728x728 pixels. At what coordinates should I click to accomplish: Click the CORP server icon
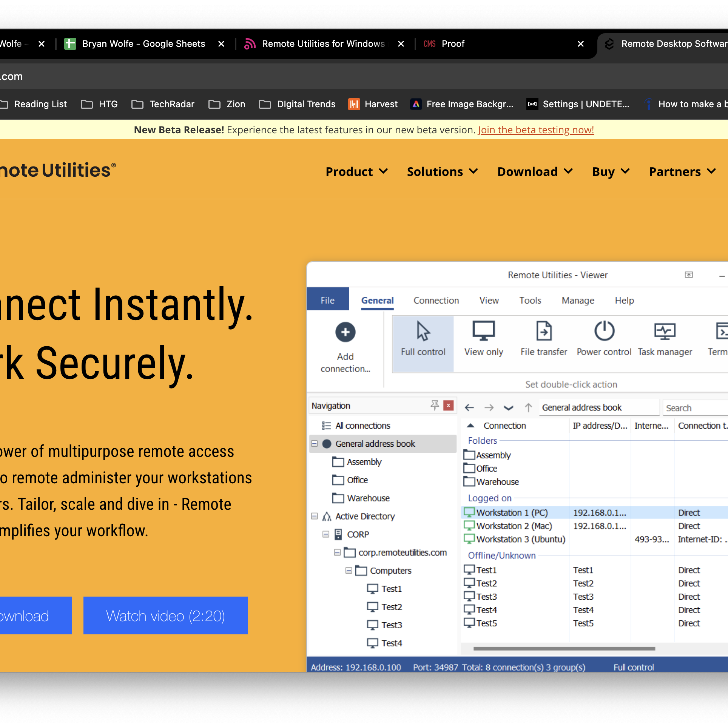338,534
